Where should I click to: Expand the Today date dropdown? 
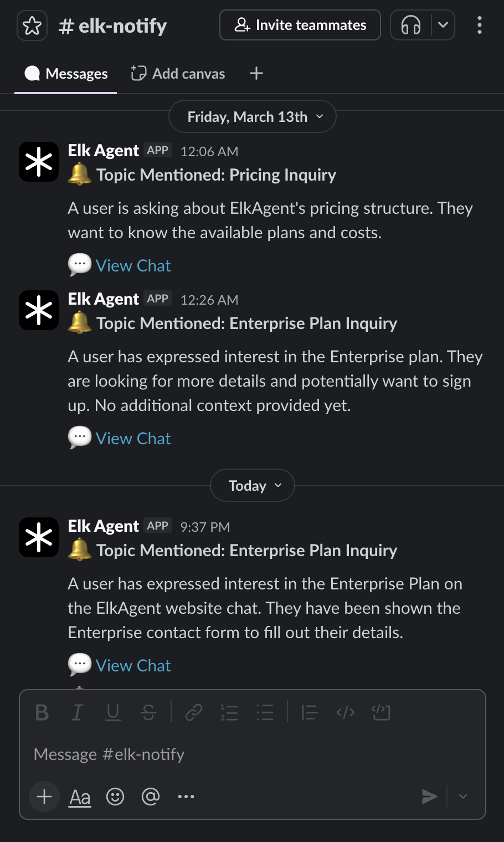(x=253, y=486)
